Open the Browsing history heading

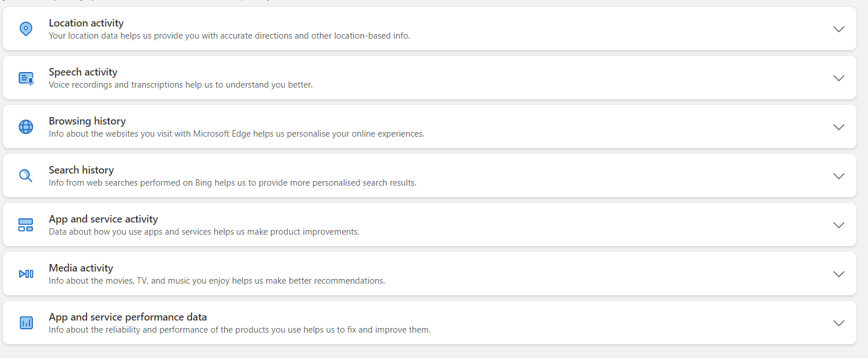pos(87,121)
